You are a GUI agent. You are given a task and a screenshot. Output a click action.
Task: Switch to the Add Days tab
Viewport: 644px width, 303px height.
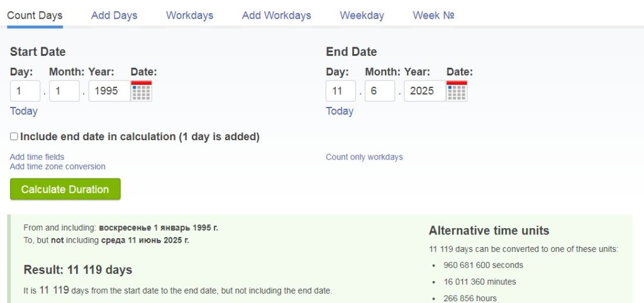[114, 16]
